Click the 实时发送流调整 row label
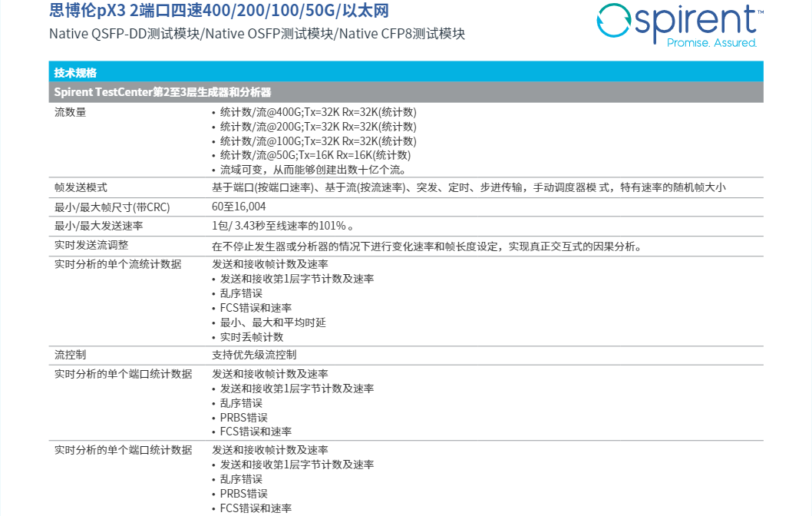The height and width of the screenshot is (516, 812). pos(91,246)
